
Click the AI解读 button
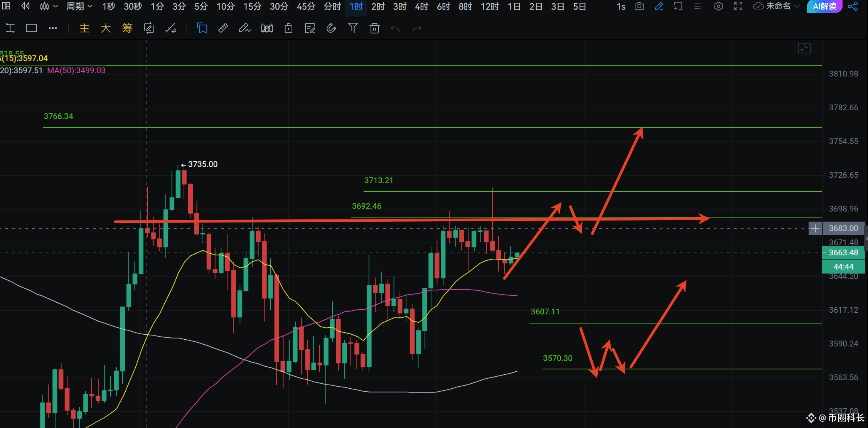point(824,7)
